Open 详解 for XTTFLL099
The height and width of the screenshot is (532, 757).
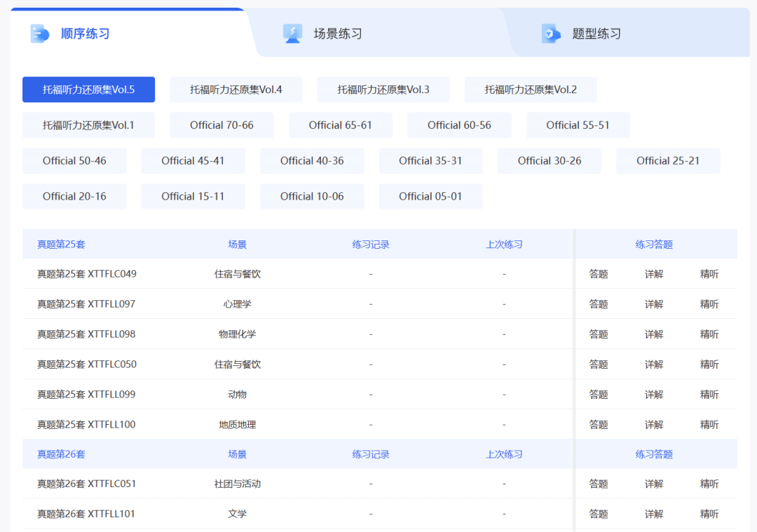click(654, 395)
